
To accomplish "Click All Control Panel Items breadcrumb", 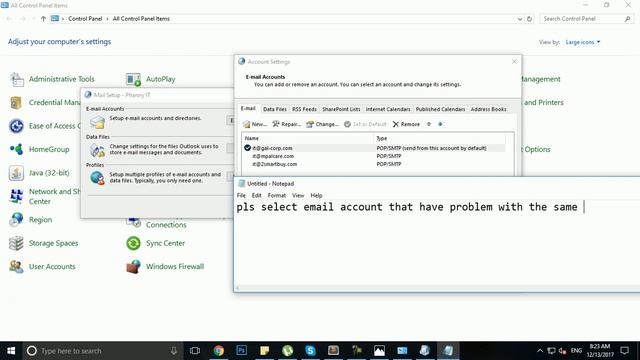I will pyautogui.click(x=141, y=19).
